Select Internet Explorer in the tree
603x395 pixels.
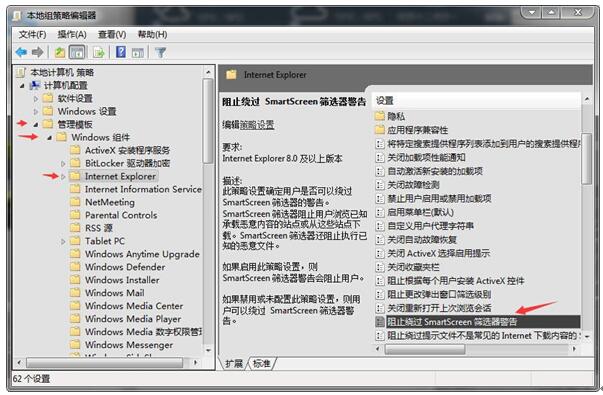pos(120,176)
